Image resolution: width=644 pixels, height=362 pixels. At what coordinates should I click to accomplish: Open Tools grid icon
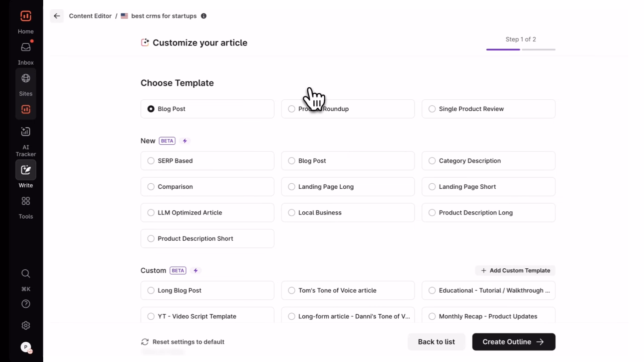click(x=26, y=201)
